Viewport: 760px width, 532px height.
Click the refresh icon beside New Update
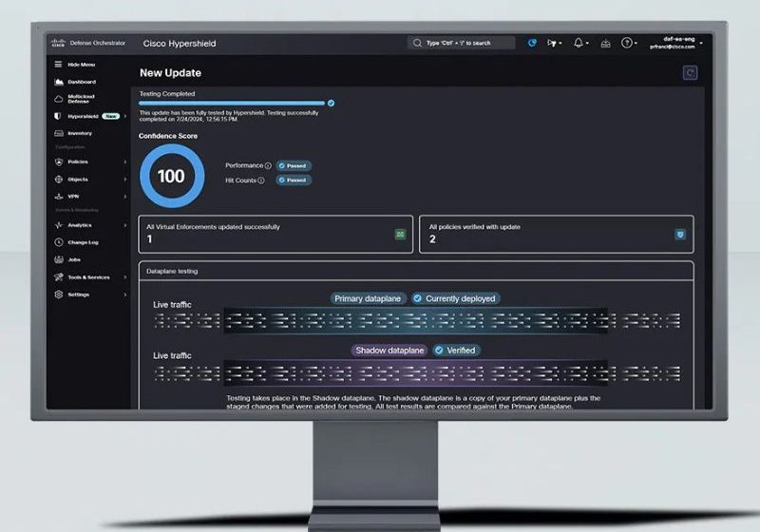[691, 73]
